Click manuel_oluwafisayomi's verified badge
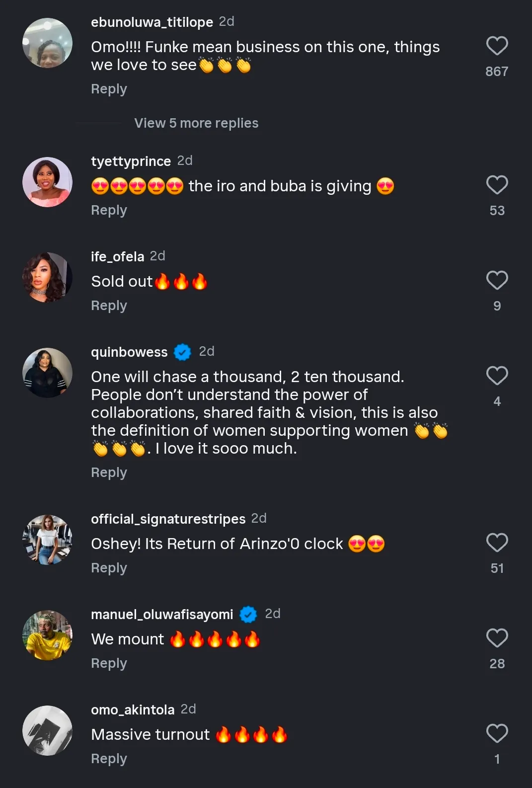Image resolution: width=532 pixels, height=788 pixels. (x=248, y=615)
